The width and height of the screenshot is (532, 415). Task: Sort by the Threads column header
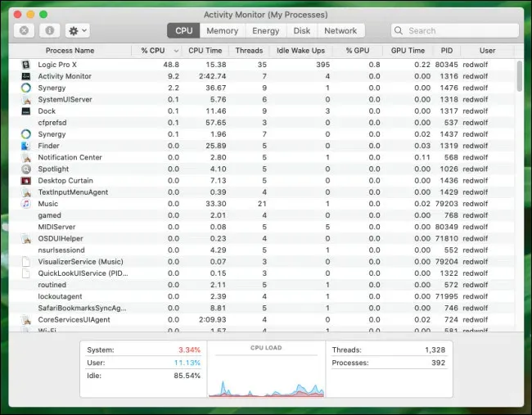pos(249,51)
